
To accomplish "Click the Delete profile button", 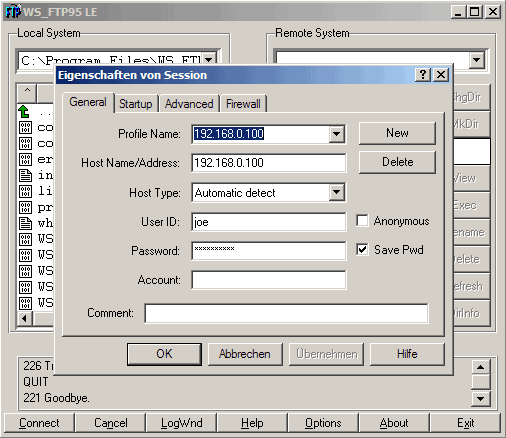I will coord(397,162).
